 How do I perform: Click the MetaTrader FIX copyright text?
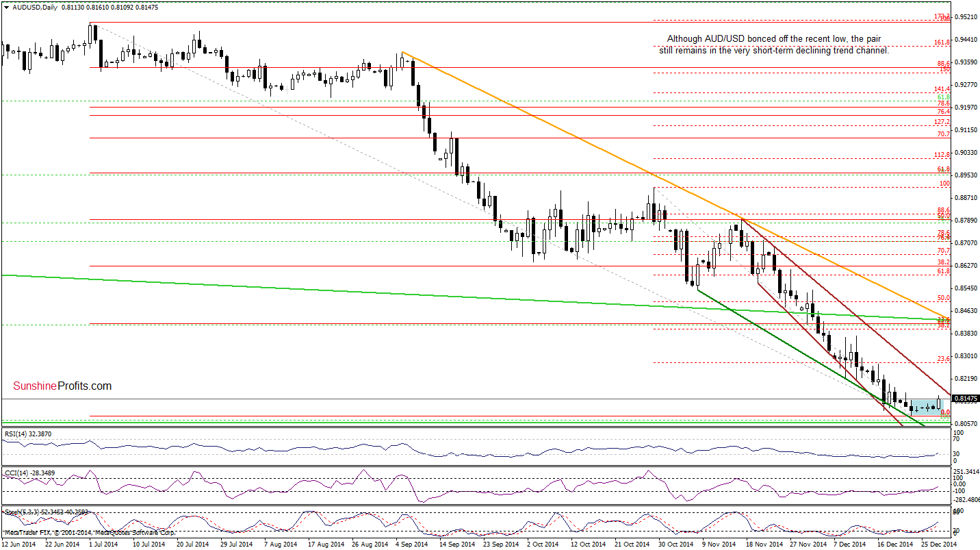coord(89,532)
